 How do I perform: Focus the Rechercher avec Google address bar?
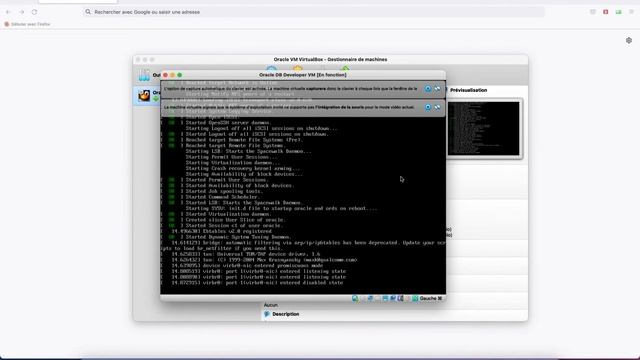[x=313, y=12]
